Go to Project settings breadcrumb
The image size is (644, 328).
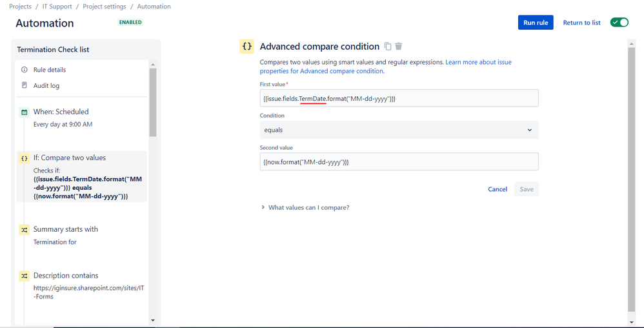click(105, 6)
